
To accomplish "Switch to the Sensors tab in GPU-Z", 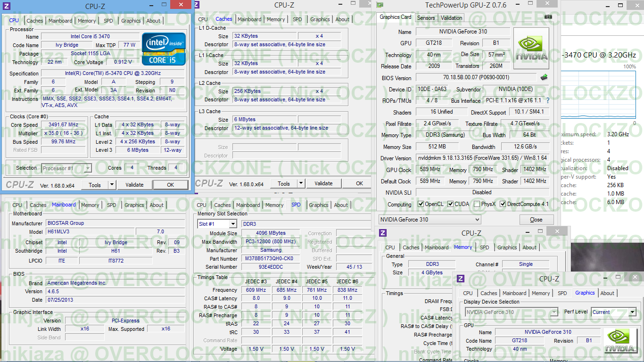I will click(426, 18).
